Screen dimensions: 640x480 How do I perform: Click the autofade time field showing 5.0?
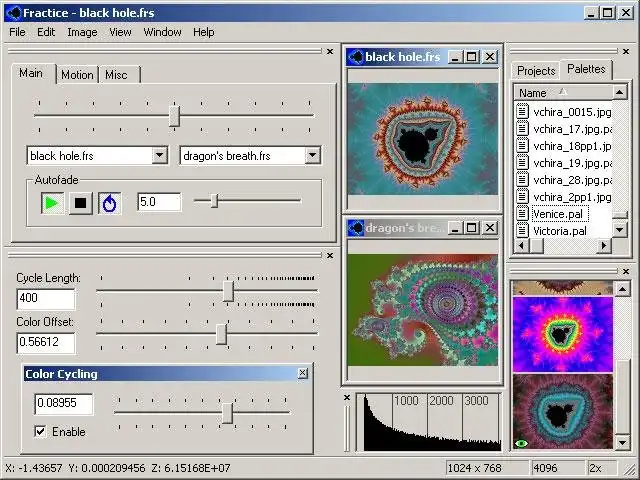[159, 202]
